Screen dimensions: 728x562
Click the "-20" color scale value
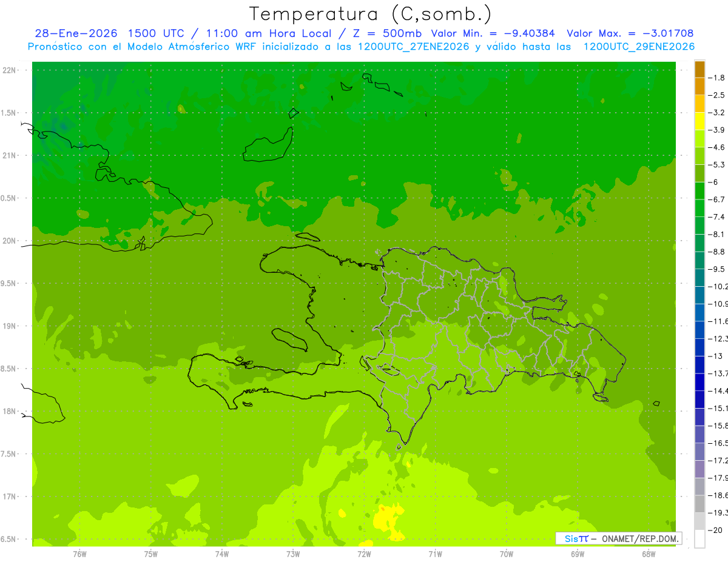click(715, 530)
